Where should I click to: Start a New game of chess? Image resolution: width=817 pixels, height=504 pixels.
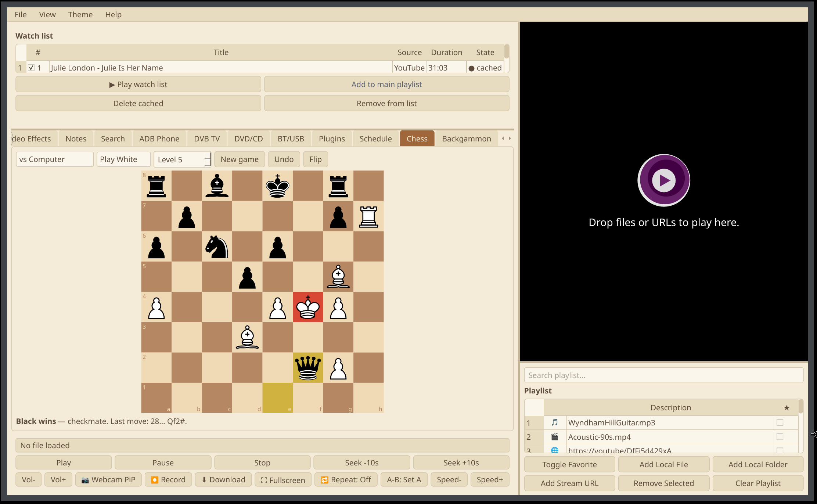pyautogui.click(x=240, y=159)
